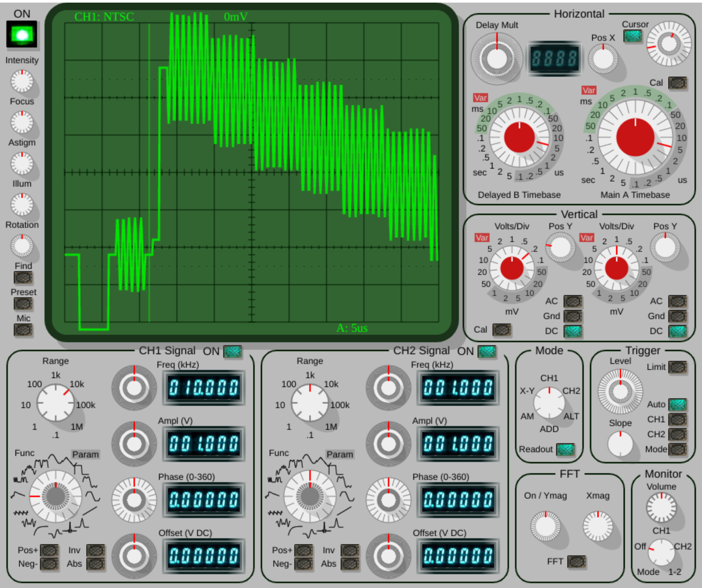Click the Delay Mult knob
This screenshot has width=702, height=588.
497,58
